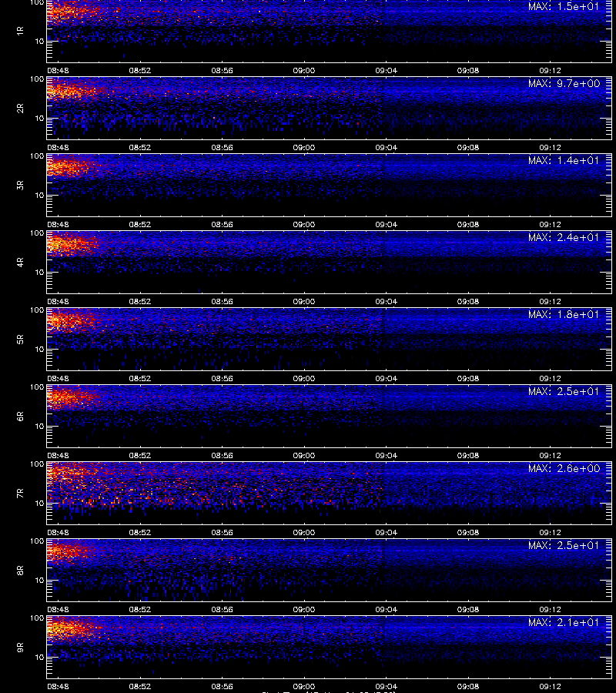Viewport: 616px width, 693px height.
Task: Select the 'MAX: 2.6e+00' annotation in panel 7R
Action: click(564, 468)
